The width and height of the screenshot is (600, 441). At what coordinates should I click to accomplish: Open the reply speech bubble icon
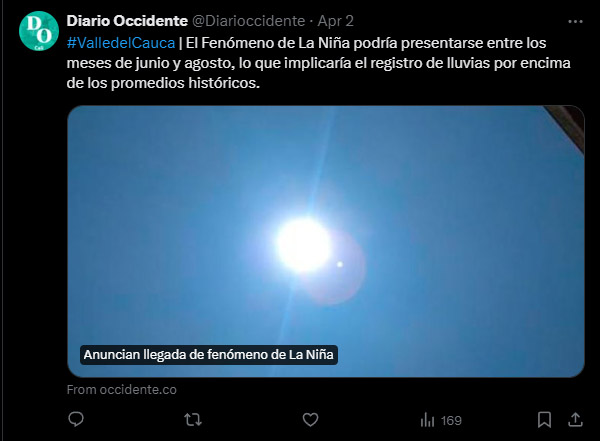click(x=76, y=420)
